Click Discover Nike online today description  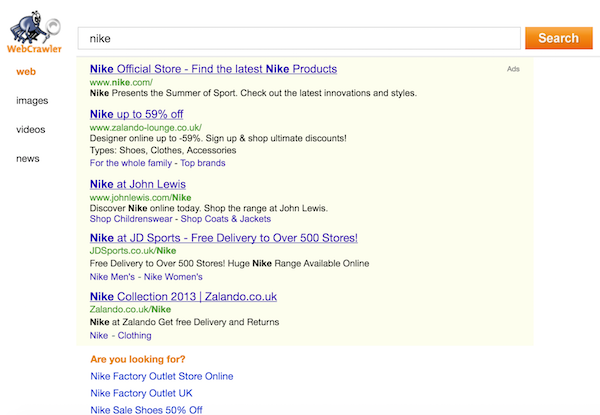coord(209,208)
